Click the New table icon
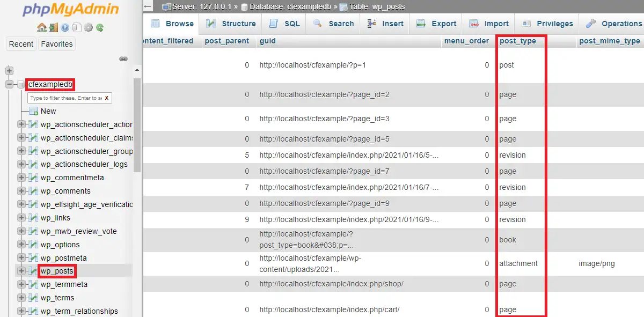This screenshot has width=644, height=317. tap(33, 111)
